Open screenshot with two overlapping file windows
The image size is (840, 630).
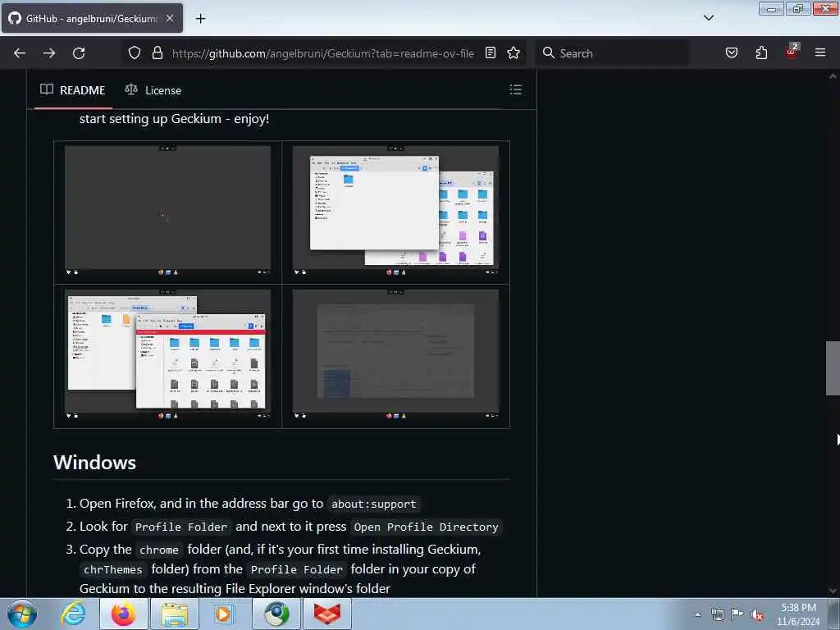click(167, 356)
